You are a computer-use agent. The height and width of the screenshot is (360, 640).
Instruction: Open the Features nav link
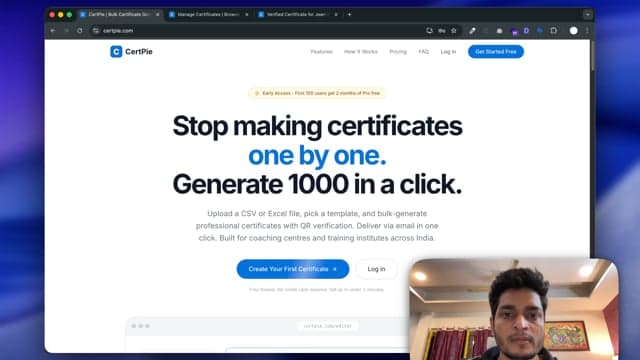pyautogui.click(x=321, y=52)
